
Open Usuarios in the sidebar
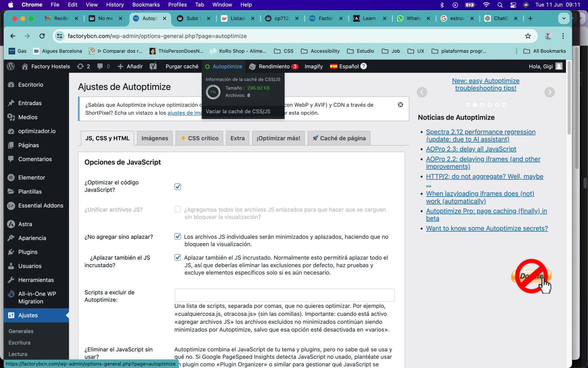[30, 266]
